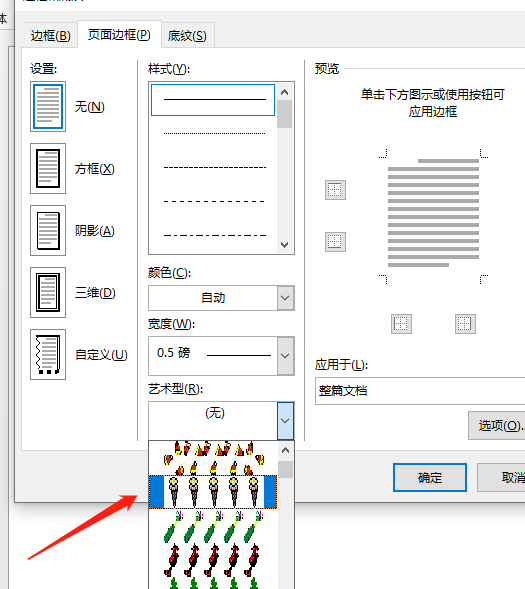Choose the 方框(X) box border setting
This screenshot has width=525, height=589.
pyautogui.click(x=48, y=169)
